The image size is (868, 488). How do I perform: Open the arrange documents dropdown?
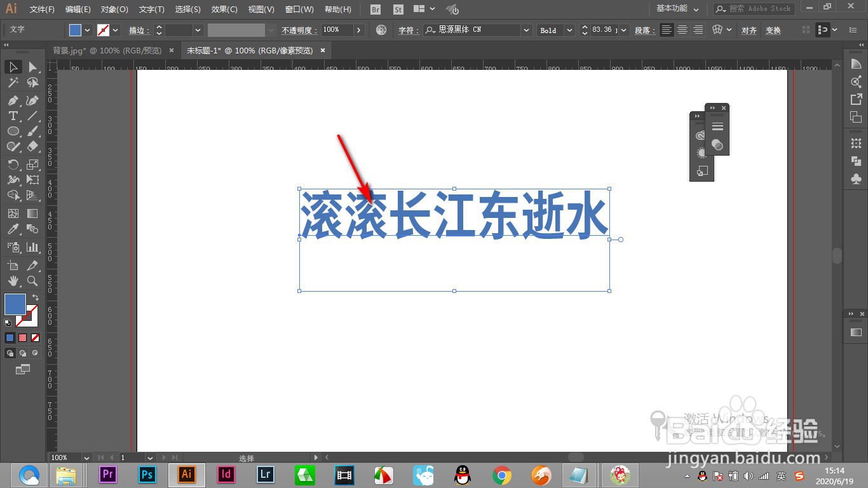[x=424, y=10]
